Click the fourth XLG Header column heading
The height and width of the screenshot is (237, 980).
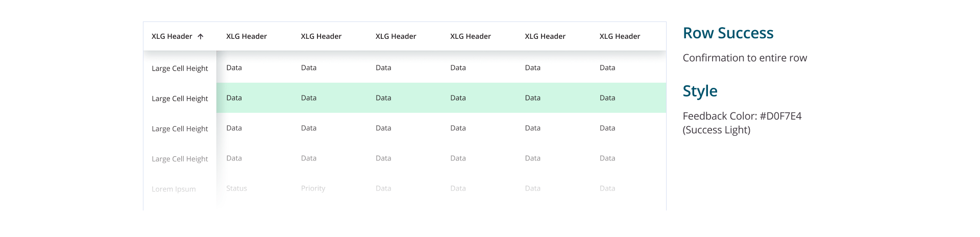[396, 36]
